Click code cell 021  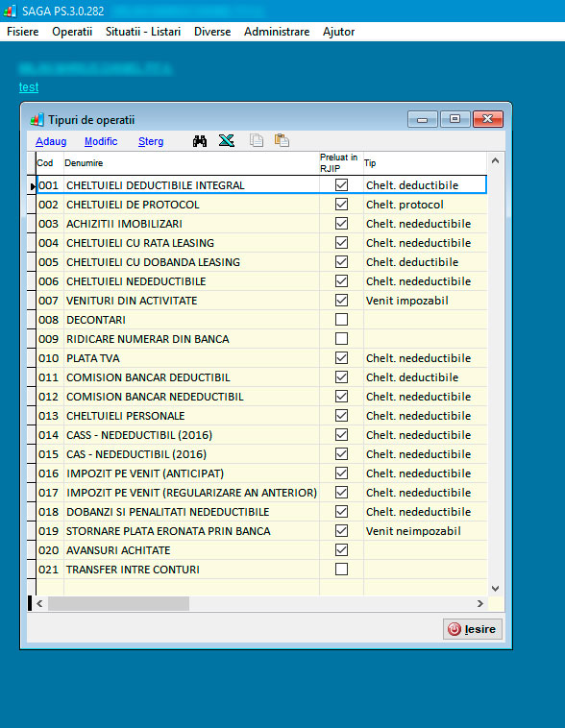tap(50, 570)
